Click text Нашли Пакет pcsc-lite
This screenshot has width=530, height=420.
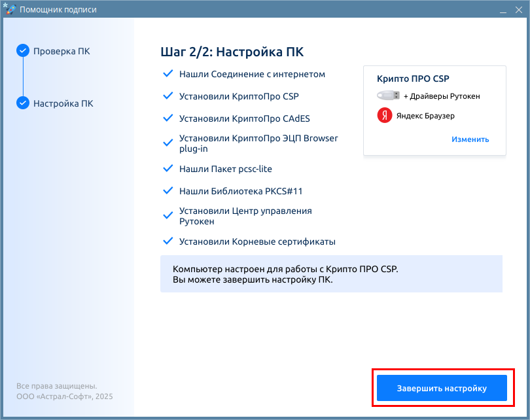pos(226,169)
